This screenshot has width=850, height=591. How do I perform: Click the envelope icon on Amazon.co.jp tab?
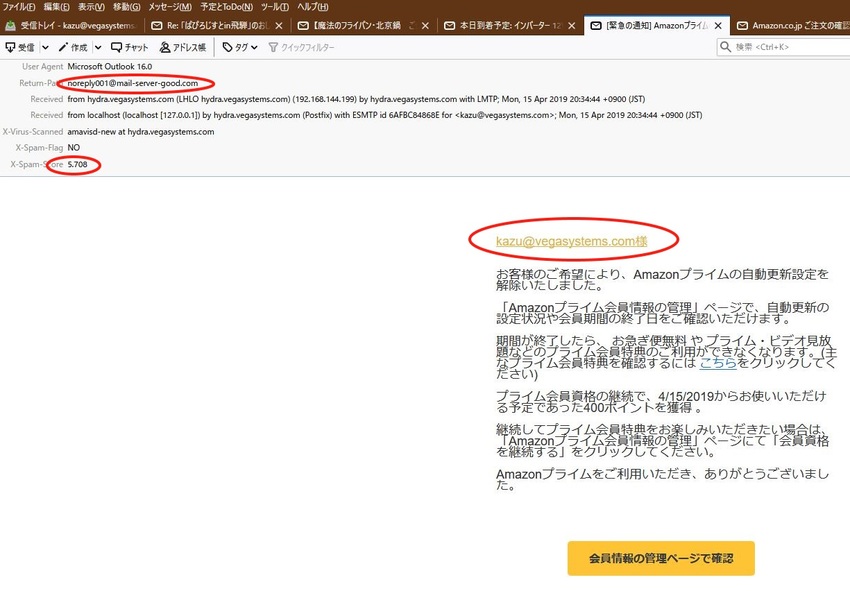[742, 25]
